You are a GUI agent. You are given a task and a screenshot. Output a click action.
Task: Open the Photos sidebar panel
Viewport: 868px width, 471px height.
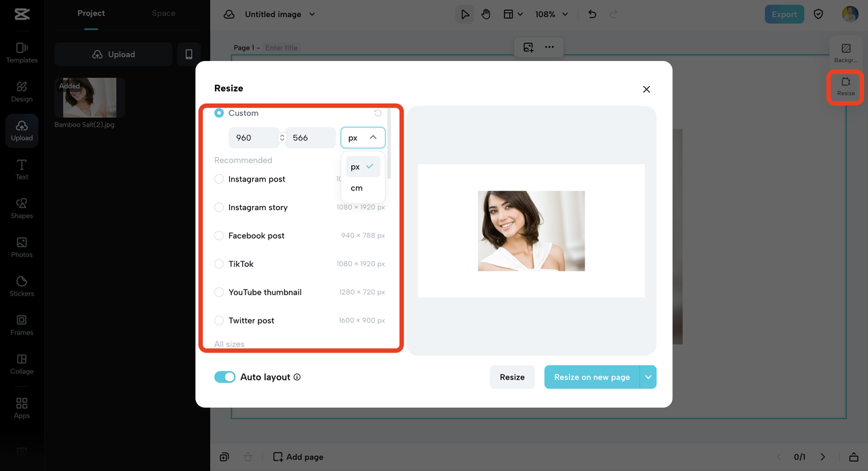(22, 247)
